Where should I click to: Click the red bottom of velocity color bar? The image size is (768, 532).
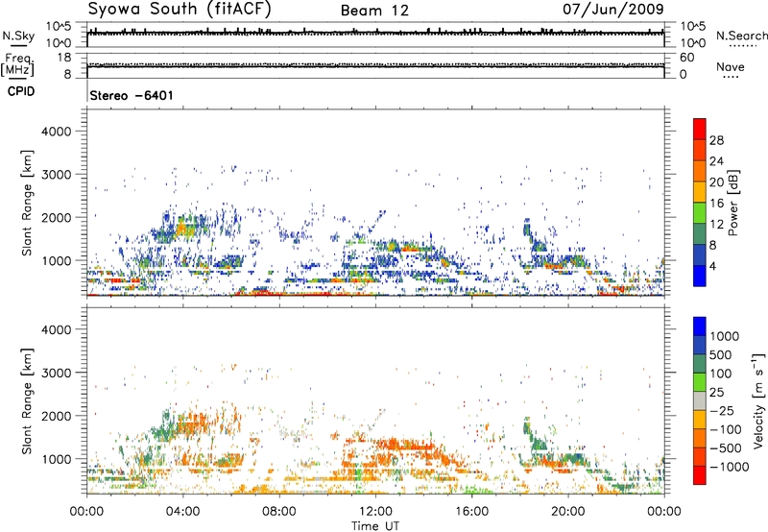click(x=700, y=475)
